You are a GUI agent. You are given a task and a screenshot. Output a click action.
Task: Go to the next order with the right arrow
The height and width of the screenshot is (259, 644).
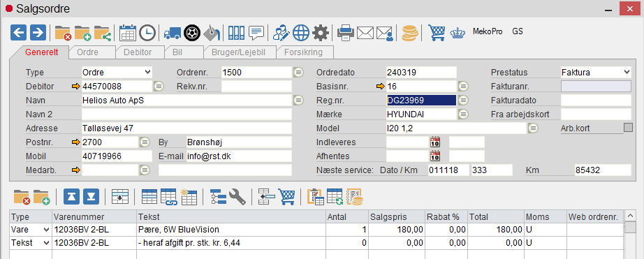coord(38,32)
